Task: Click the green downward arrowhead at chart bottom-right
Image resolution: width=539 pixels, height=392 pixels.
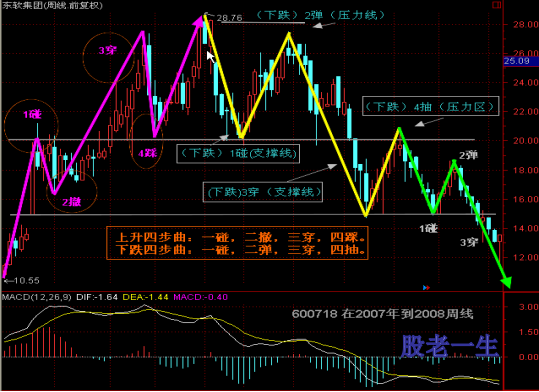Action: 506,282
